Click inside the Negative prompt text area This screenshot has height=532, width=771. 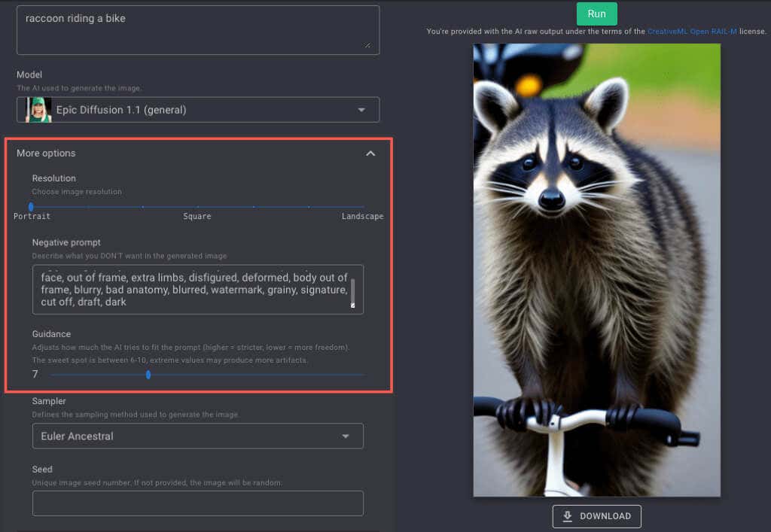coord(188,289)
